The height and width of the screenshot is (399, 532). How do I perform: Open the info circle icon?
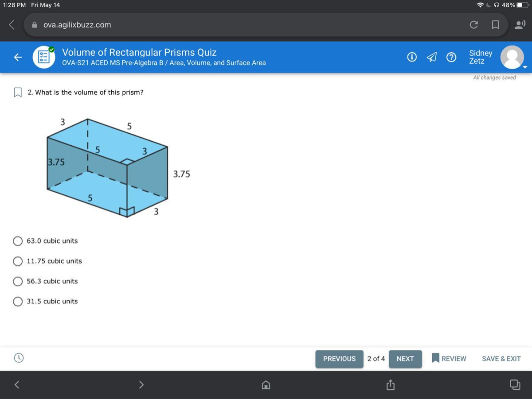[412, 57]
